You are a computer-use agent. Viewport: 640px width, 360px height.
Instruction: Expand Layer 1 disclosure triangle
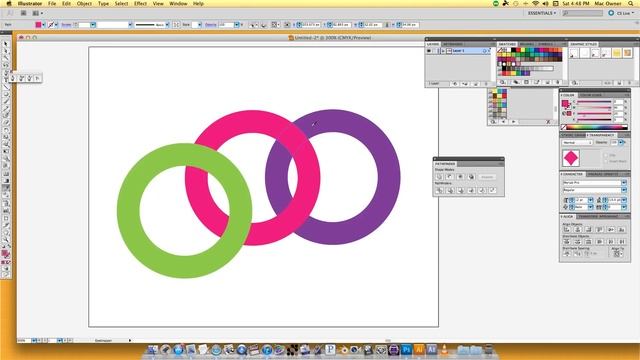(x=443, y=51)
